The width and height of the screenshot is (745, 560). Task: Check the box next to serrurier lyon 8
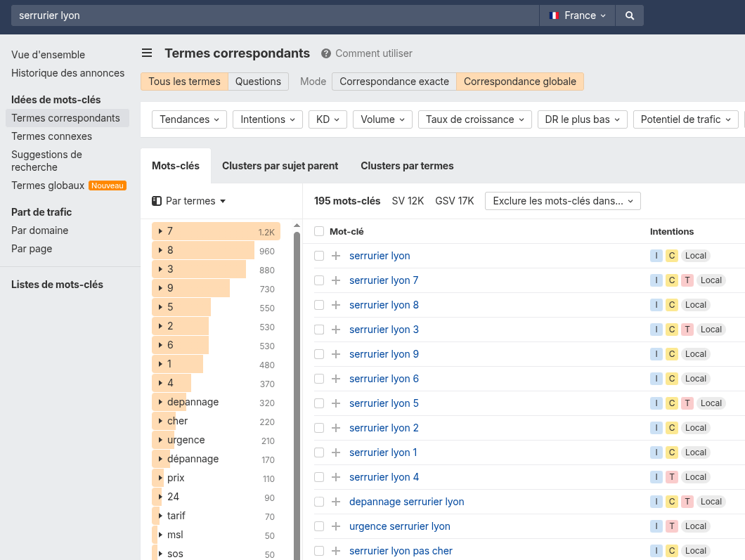320,305
